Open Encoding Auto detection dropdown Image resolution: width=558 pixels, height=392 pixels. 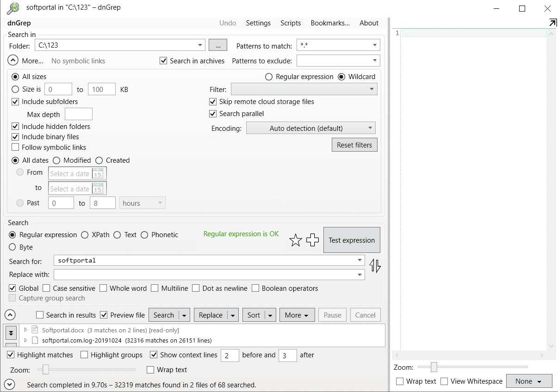coord(310,128)
